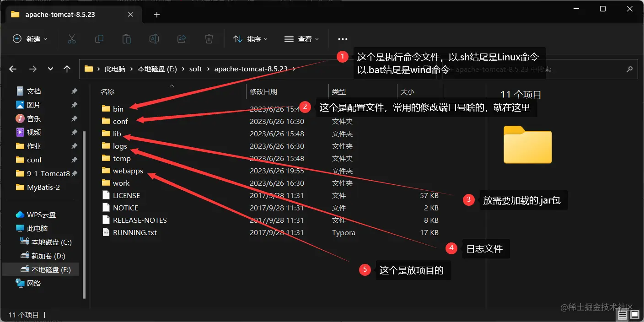Expand chevron after 此电脑 in address bar

click(131, 69)
